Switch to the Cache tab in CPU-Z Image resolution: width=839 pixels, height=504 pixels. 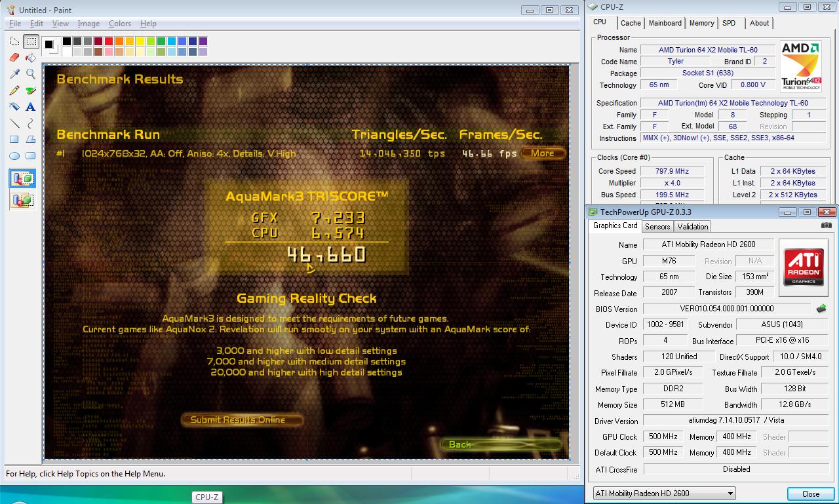coord(631,23)
